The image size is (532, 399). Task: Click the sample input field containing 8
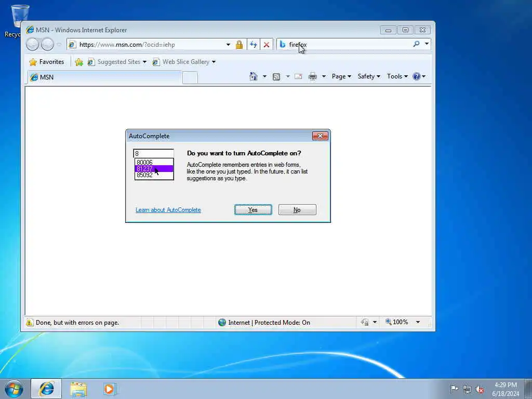[153, 153]
